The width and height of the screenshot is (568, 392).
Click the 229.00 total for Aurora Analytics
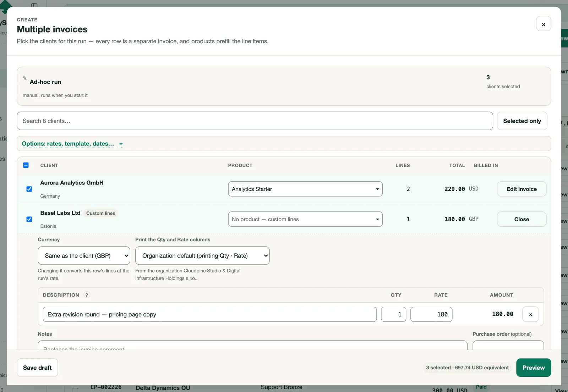(454, 189)
